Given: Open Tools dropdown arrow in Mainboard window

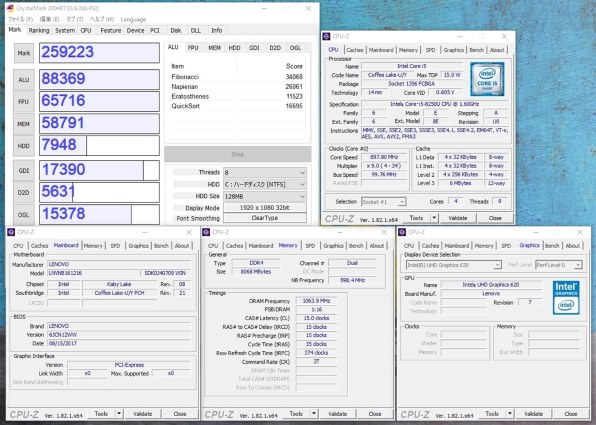Looking at the screenshot, I should click(119, 414).
